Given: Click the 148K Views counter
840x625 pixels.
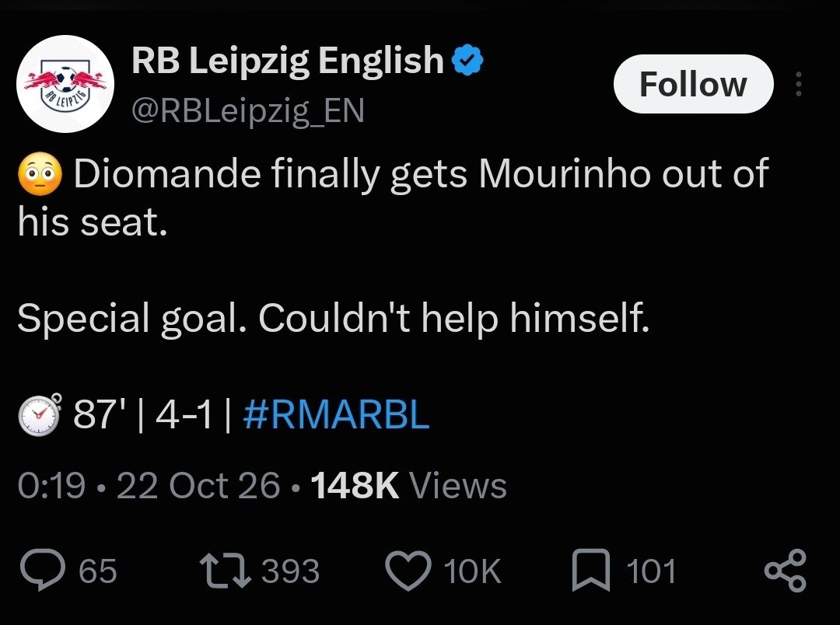Looking at the screenshot, I should coord(408,486).
